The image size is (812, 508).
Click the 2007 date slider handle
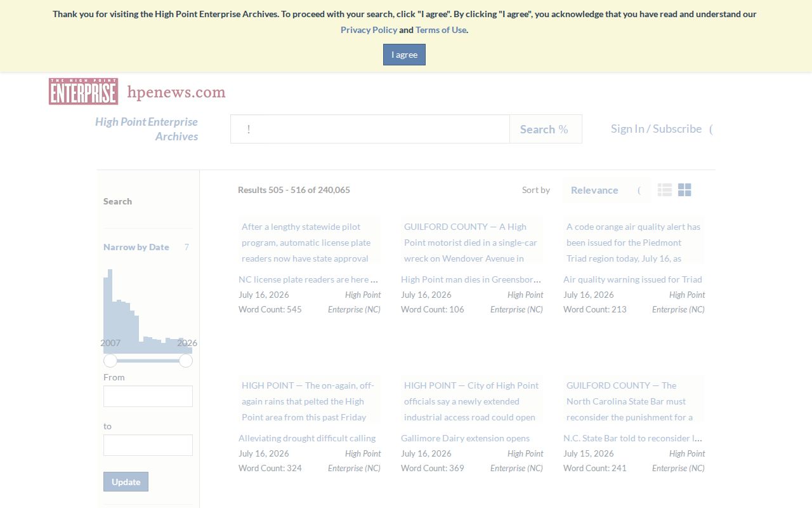(110, 361)
